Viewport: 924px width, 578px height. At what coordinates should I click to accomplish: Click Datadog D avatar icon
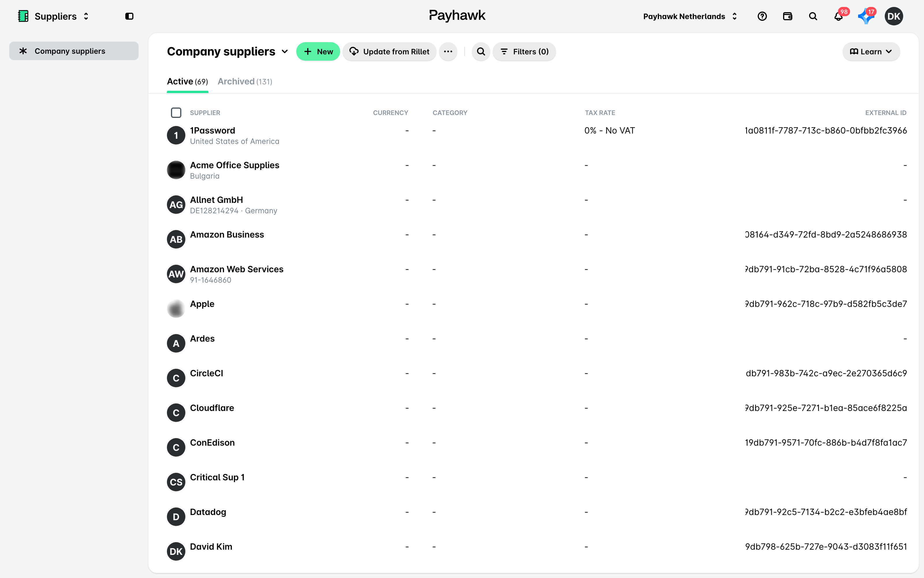click(176, 517)
